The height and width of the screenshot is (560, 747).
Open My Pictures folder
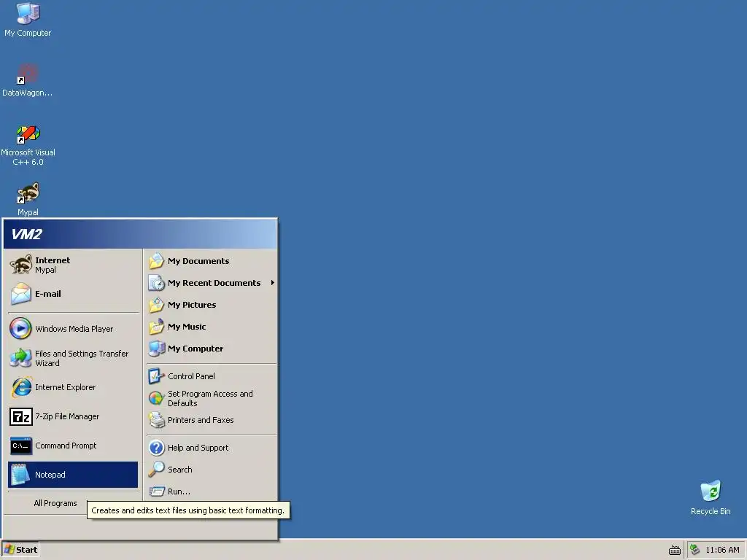click(x=212, y=305)
